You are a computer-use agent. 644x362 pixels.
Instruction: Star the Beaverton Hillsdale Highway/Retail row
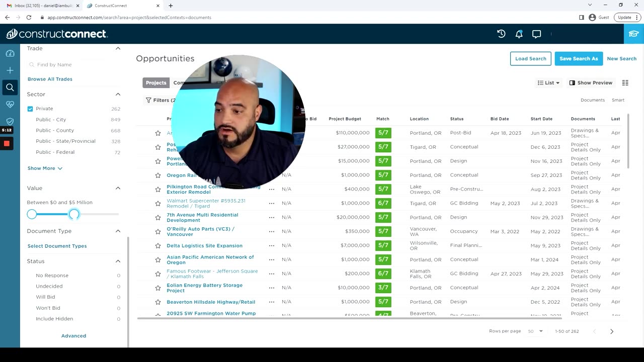[158, 302]
